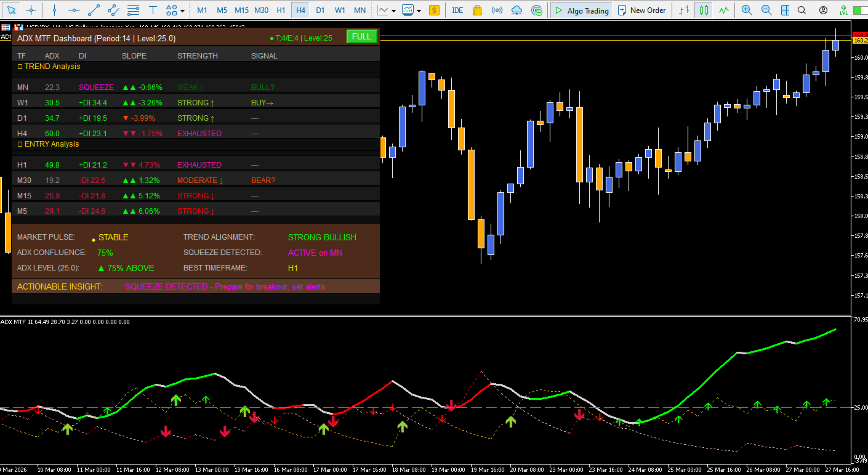Open the MetaEditor IDE
The width and height of the screenshot is (868, 475).
[457, 10]
